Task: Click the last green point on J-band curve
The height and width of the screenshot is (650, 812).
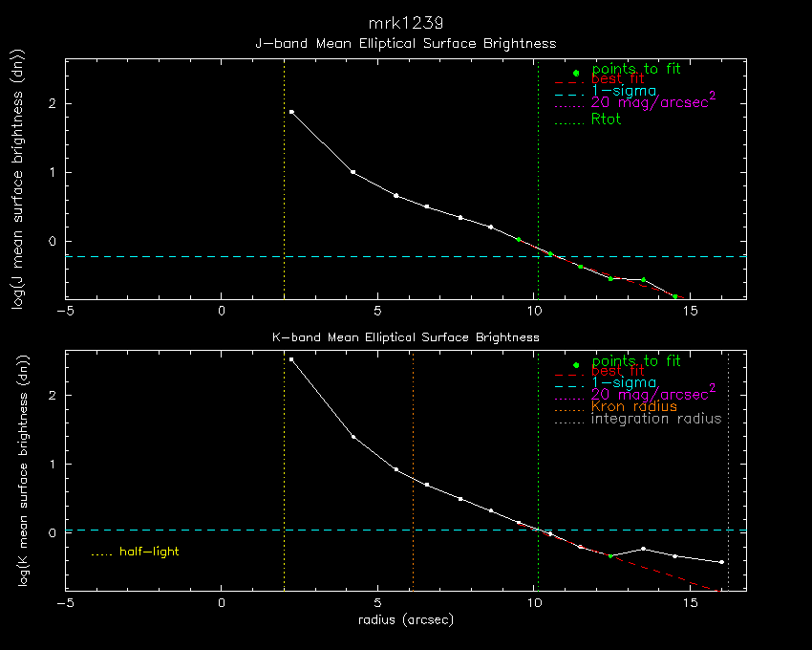Action: point(675,297)
